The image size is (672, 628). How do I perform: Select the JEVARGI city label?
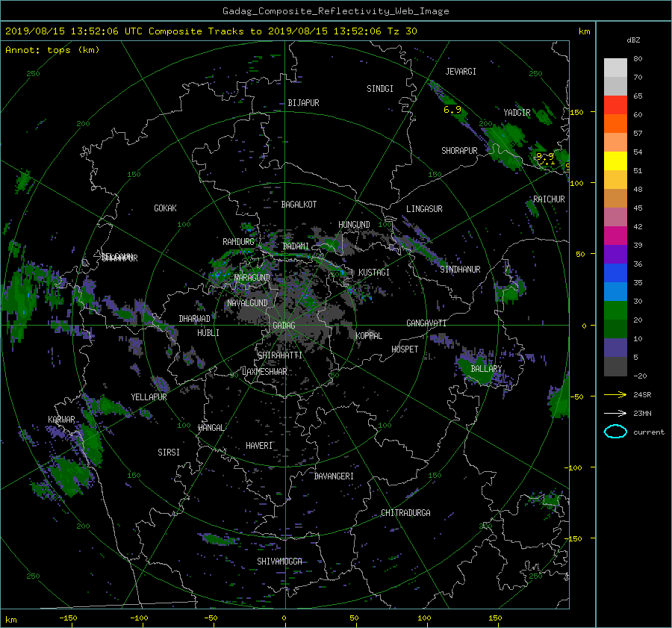[x=461, y=72]
